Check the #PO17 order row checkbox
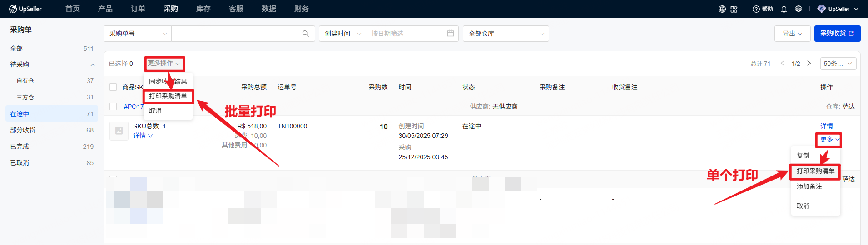The height and width of the screenshot is (245, 868). 113,107
